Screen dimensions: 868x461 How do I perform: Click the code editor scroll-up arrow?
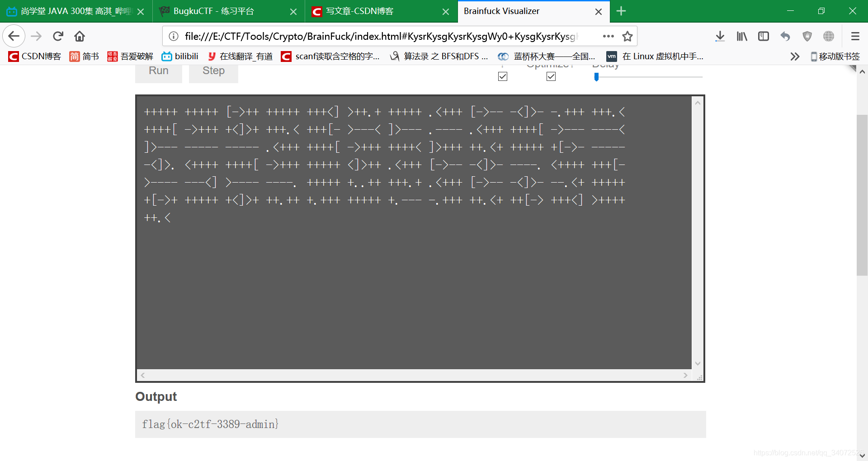[x=698, y=103]
